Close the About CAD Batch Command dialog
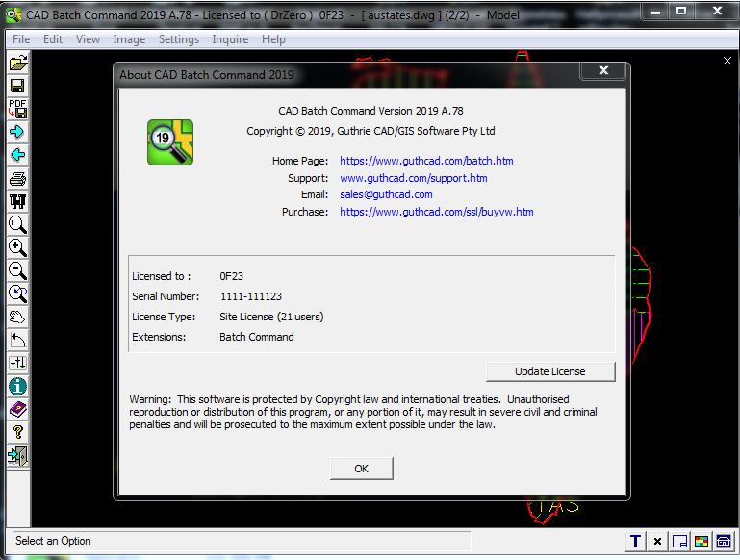The image size is (740, 560). (603, 71)
